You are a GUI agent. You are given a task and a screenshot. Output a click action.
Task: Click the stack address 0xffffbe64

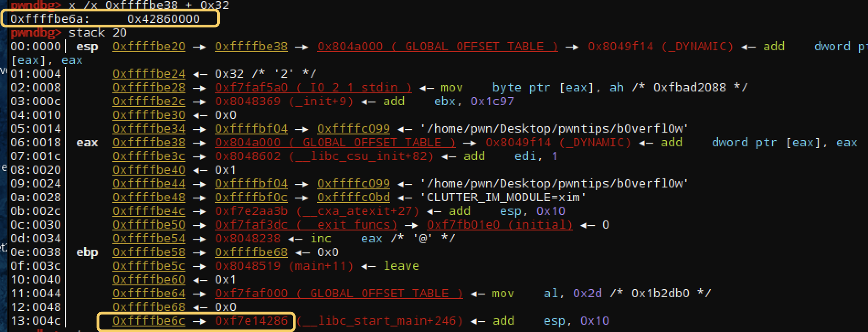point(149,294)
